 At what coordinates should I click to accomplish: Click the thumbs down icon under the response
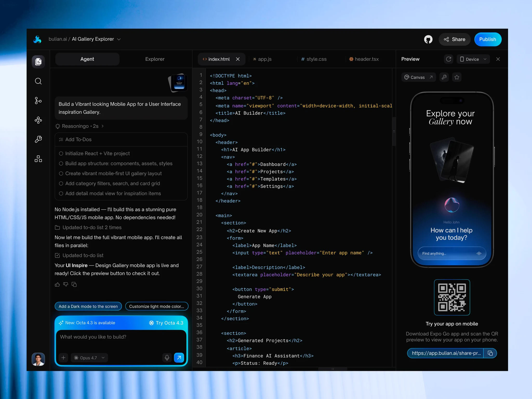coord(66,284)
